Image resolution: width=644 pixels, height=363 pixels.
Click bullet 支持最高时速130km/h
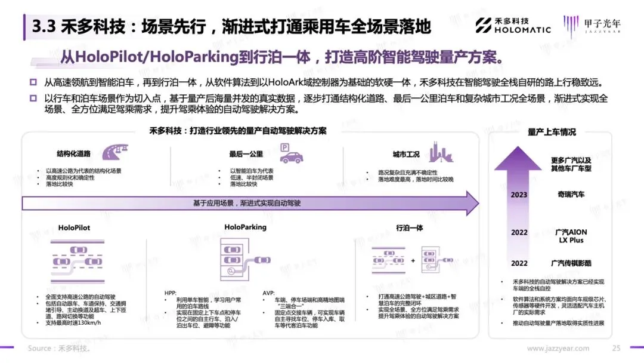point(73,323)
